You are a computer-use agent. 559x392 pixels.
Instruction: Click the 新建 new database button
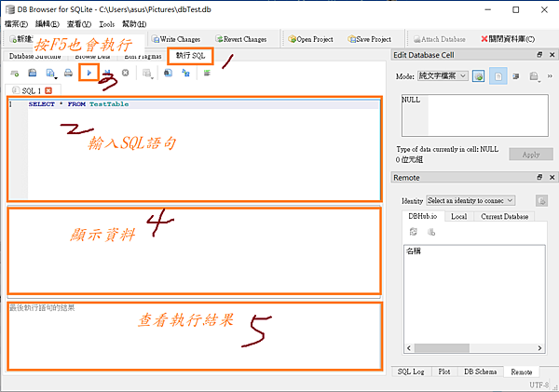(x=21, y=39)
